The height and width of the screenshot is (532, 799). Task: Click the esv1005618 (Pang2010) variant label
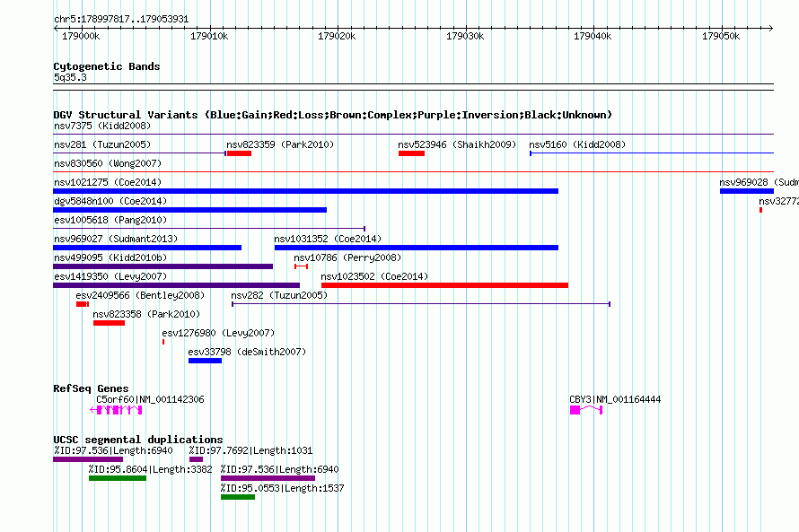pos(110,220)
